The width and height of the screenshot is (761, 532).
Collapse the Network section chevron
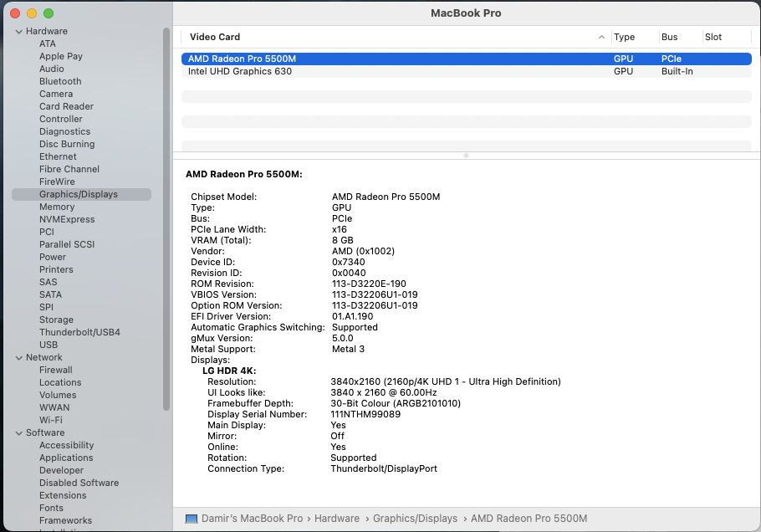pyautogui.click(x=19, y=358)
